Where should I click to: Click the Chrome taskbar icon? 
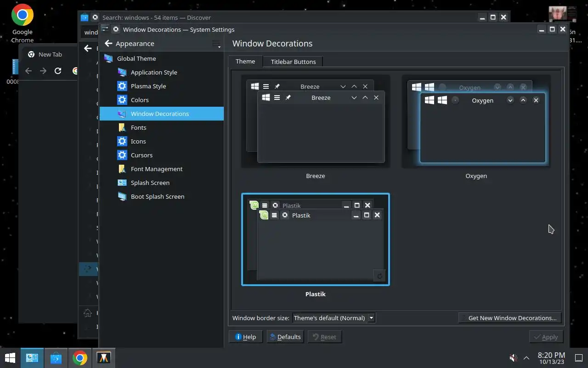[80, 358]
